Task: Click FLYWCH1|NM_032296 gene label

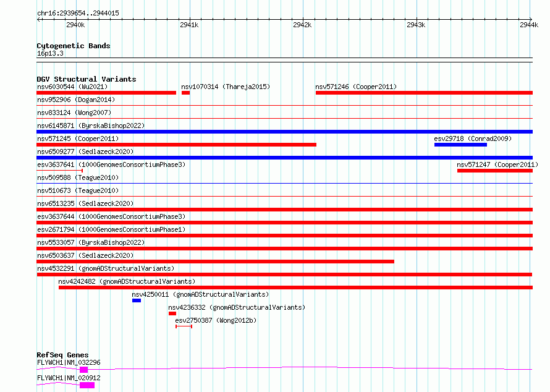Action: click(69, 362)
